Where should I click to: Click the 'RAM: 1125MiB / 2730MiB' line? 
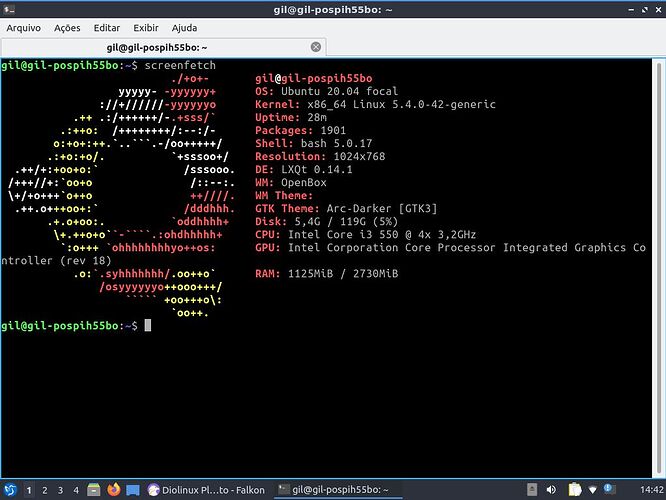pyautogui.click(x=326, y=274)
